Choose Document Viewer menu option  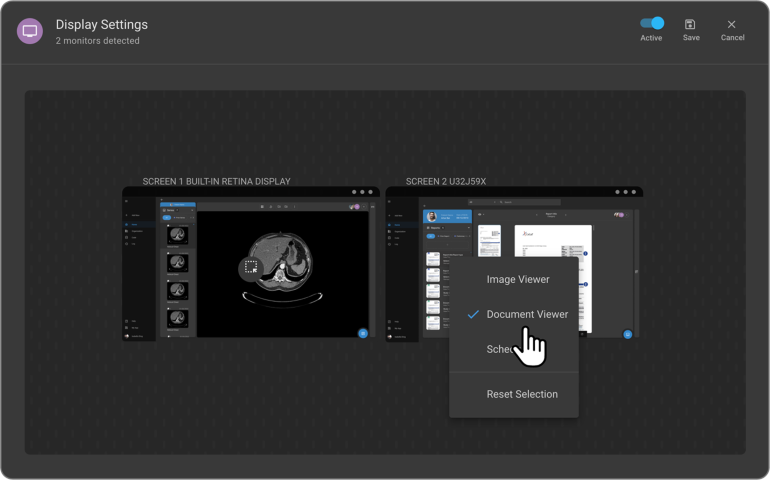(x=526, y=314)
